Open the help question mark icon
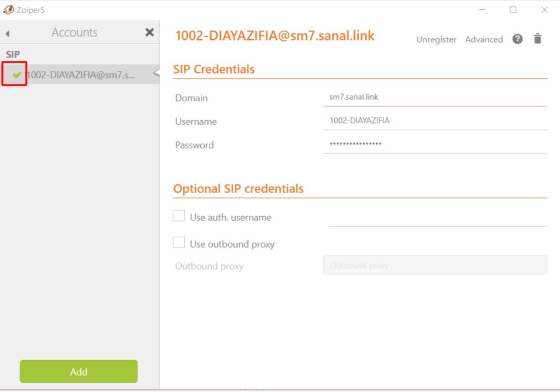The height and width of the screenshot is (392, 560). coord(517,39)
